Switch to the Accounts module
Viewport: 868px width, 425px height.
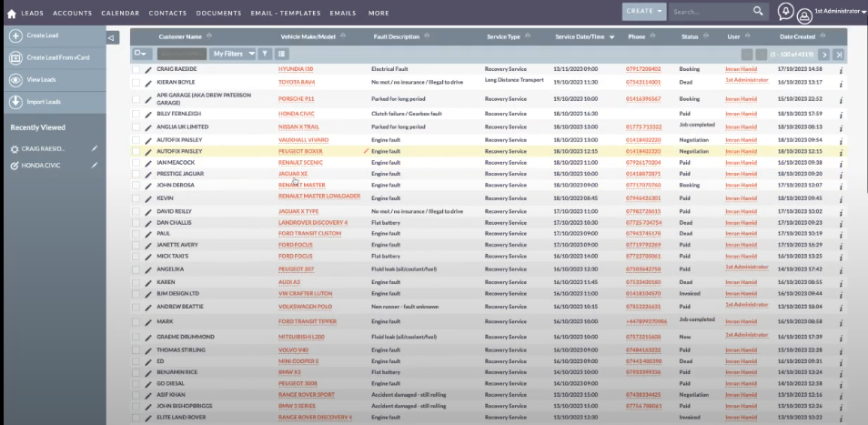tap(72, 13)
